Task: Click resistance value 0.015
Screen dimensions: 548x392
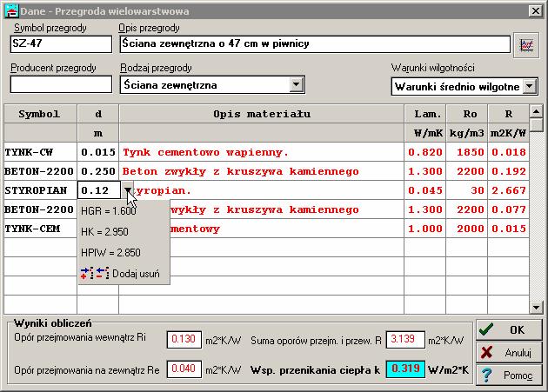Action: click(509, 229)
